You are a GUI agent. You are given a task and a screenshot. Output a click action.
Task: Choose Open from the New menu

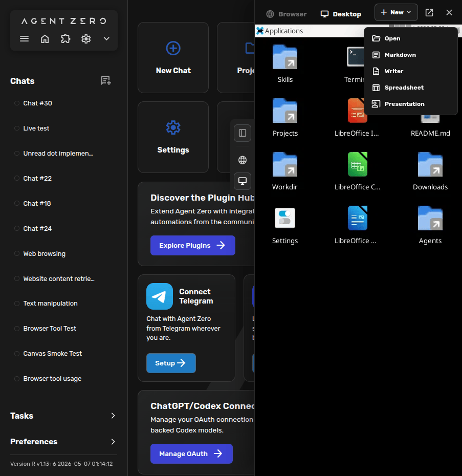pyautogui.click(x=411, y=38)
